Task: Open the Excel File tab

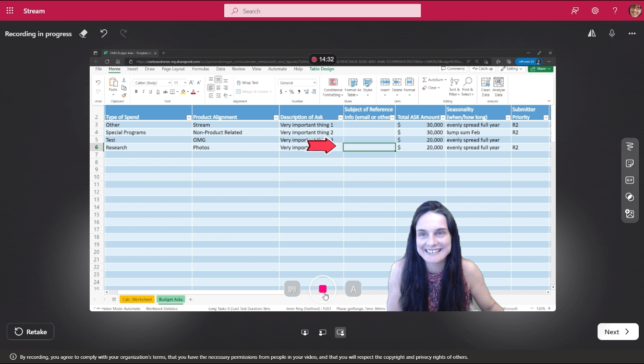Action: (x=99, y=69)
